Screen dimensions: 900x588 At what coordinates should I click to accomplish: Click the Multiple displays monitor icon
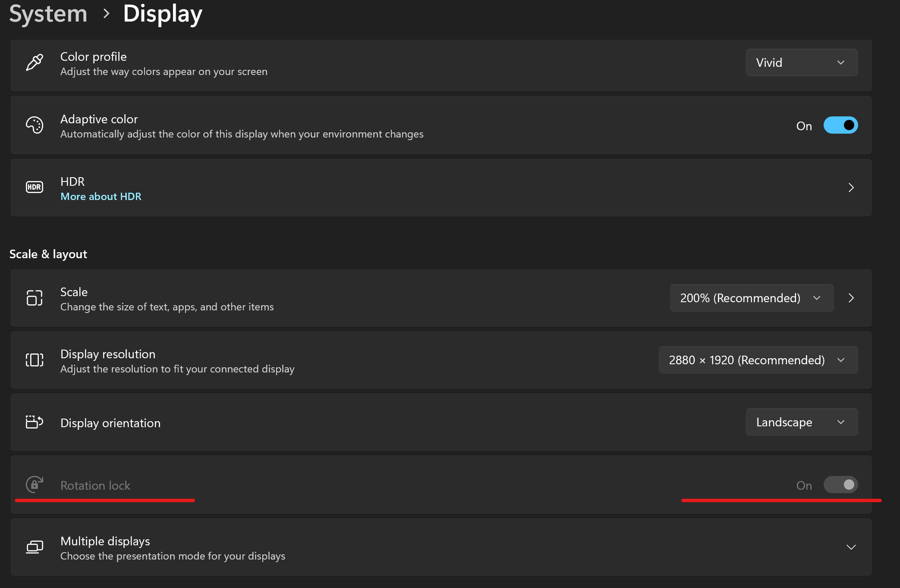pyautogui.click(x=35, y=547)
